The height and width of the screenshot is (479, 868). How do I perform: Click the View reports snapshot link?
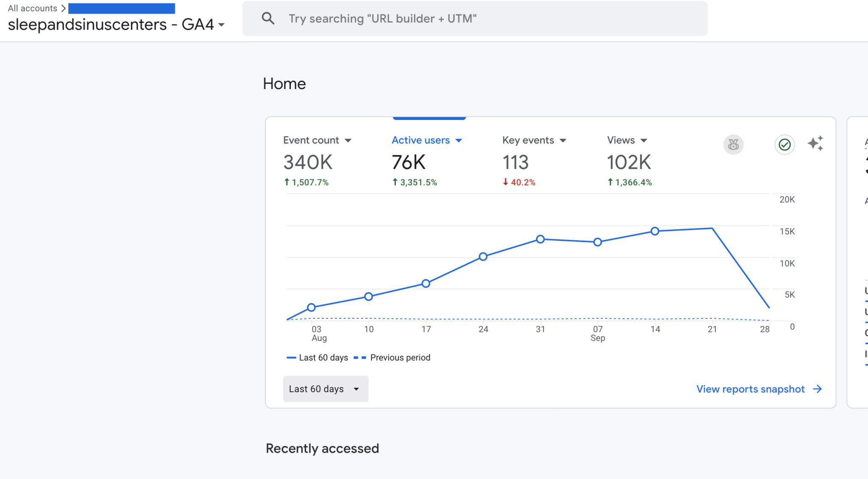[x=750, y=389]
